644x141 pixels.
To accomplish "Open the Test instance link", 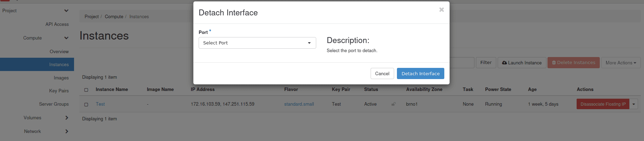I will tap(100, 104).
